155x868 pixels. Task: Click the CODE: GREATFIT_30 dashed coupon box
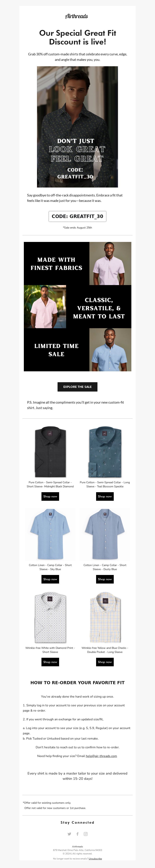click(x=77, y=216)
